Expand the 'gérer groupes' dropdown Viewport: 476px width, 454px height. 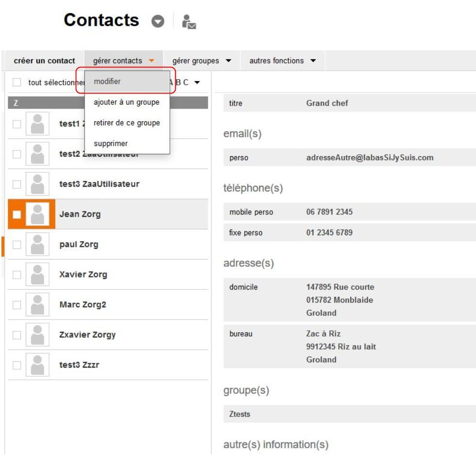tap(201, 61)
